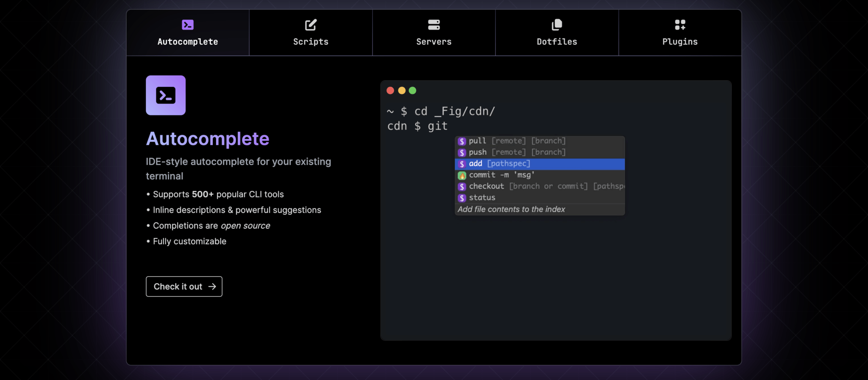Image resolution: width=868 pixels, height=380 pixels.
Task: Click the Servers stack icon
Action: tap(434, 25)
